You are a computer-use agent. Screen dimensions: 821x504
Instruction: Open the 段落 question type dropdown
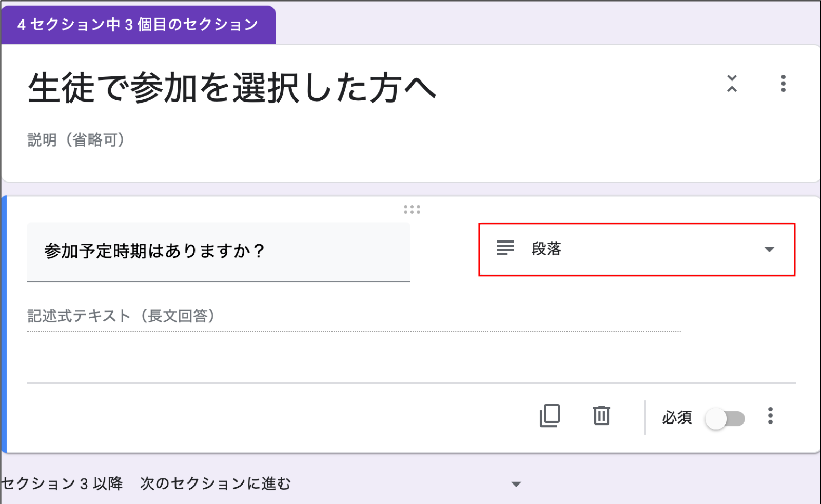(x=636, y=250)
